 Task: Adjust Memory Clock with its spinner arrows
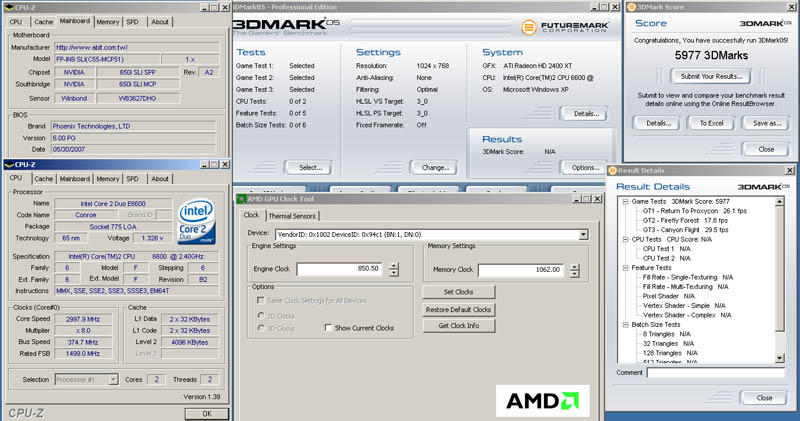pyautogui.click(x=574, y=270)
